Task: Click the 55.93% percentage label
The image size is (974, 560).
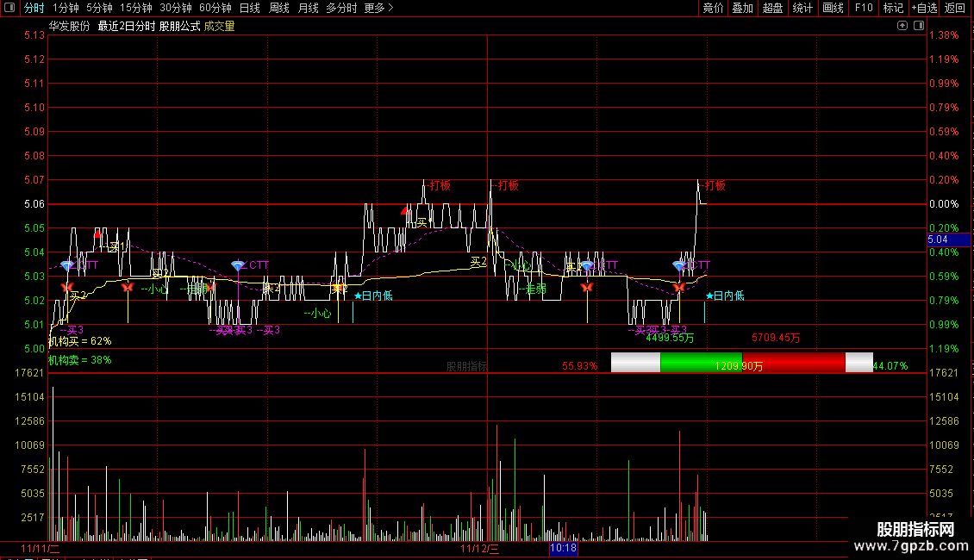Action: (x=579, y=366)
